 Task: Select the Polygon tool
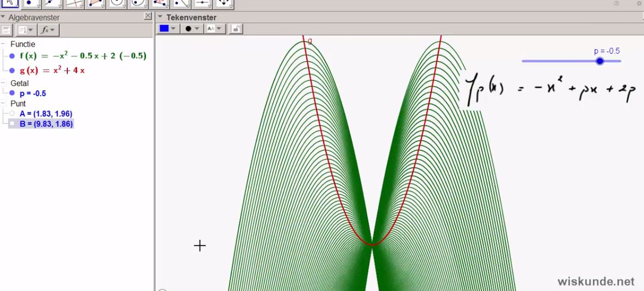click(x=95, y=3)
